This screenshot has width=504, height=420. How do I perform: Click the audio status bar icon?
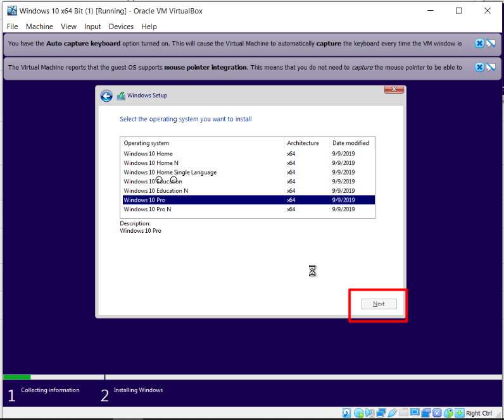370,413
